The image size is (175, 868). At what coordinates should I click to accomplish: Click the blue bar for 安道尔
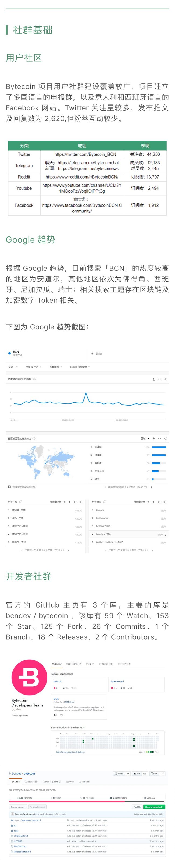click(159, 447)
